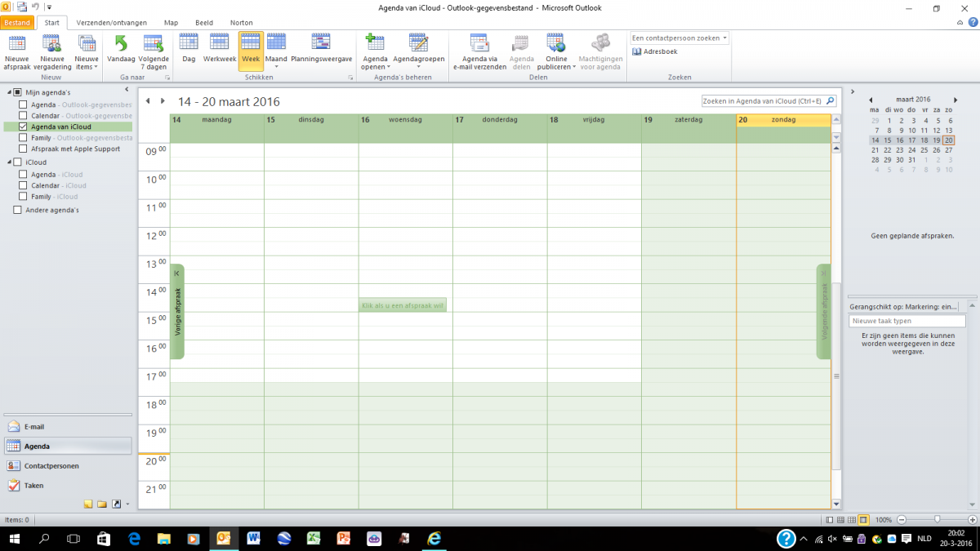This screenshot has width=980, height=551.
Task: Select date 25 in the mini calendar
Action: (924, 150)
